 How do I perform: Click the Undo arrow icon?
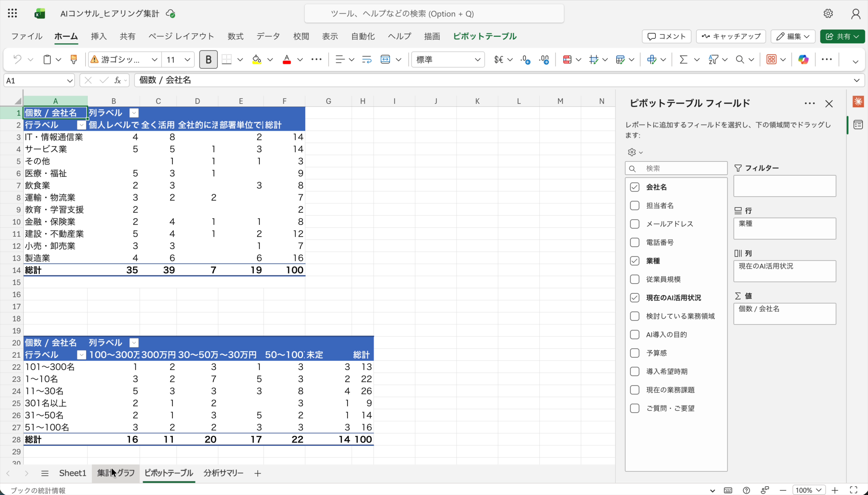point(17,59)
